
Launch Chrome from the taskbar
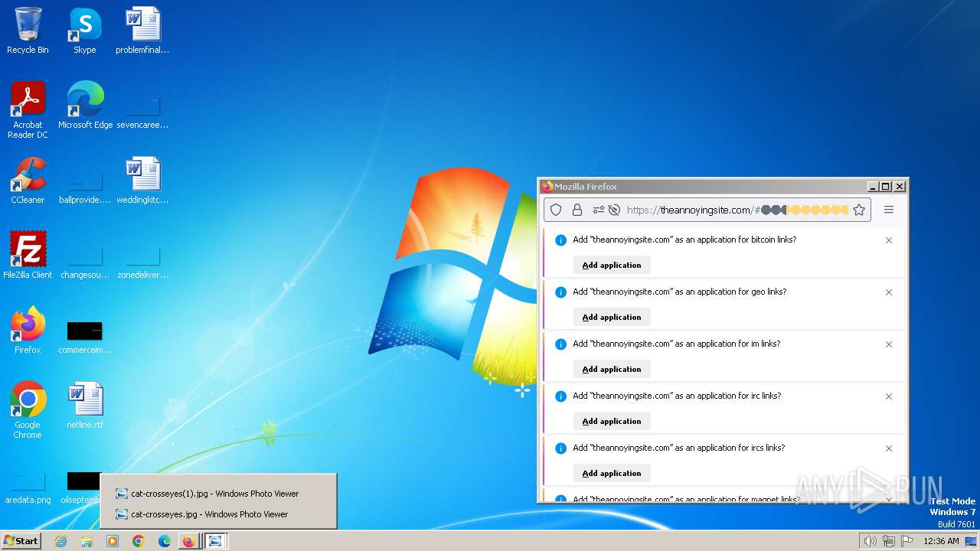pos(139,541)
